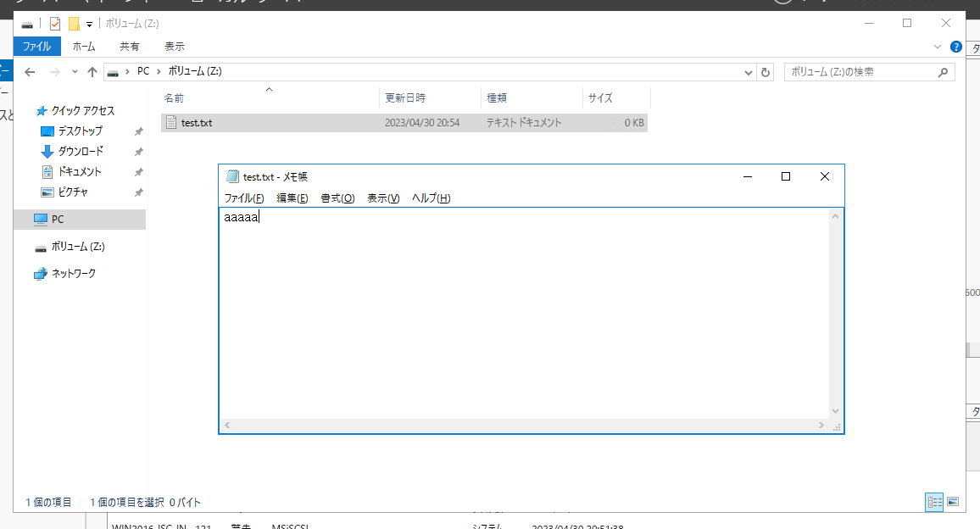Expand the Explorer ribbon chevron

pyautogui.click(x=937, y=47)
